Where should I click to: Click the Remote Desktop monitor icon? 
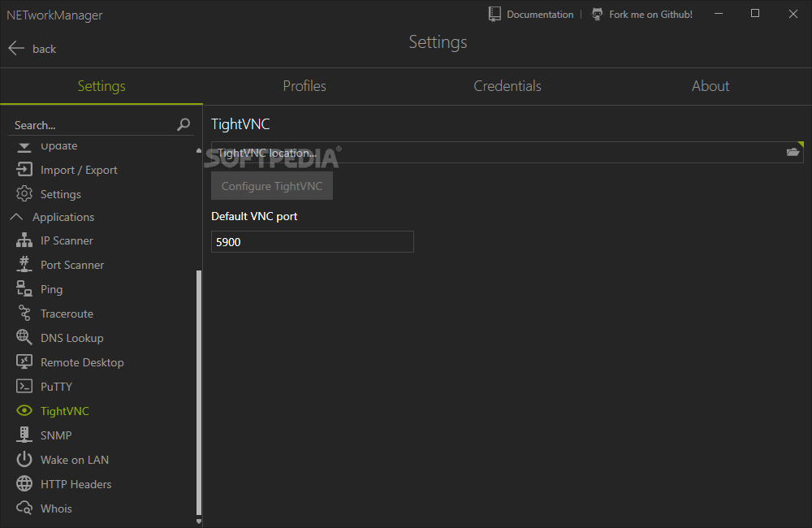[24, 361]
